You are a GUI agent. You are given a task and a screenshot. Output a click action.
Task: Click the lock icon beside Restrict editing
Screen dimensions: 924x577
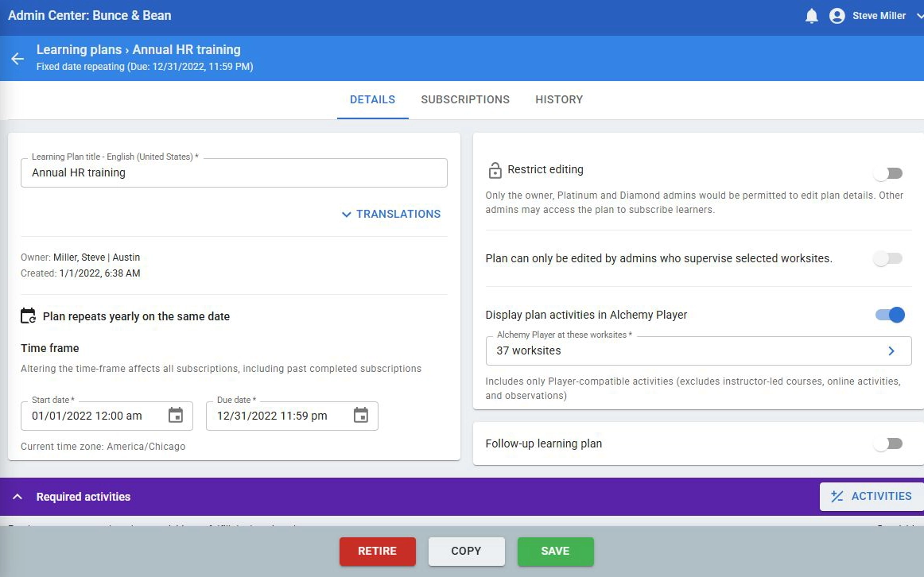[494, 169]
